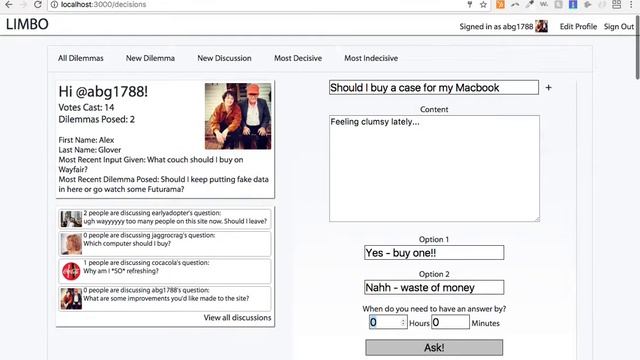Click the 'Hi @abg1788!' greeting

pos(103,91)
